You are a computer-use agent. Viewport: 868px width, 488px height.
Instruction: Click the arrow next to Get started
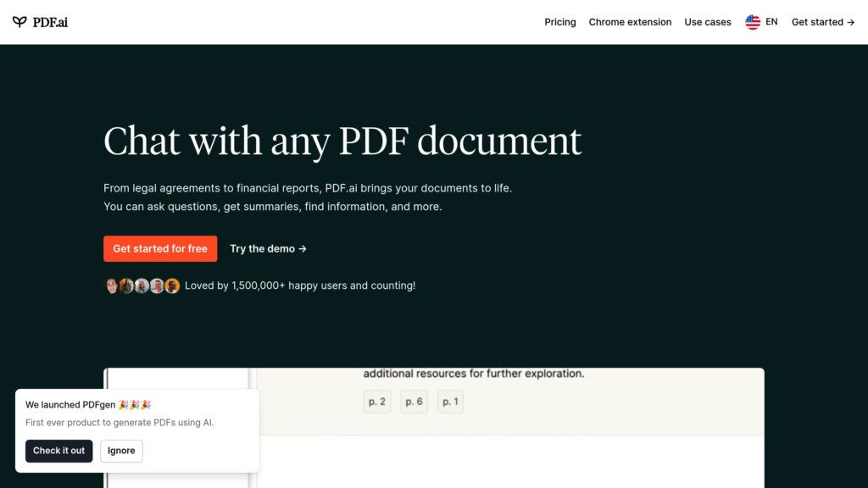850,22
